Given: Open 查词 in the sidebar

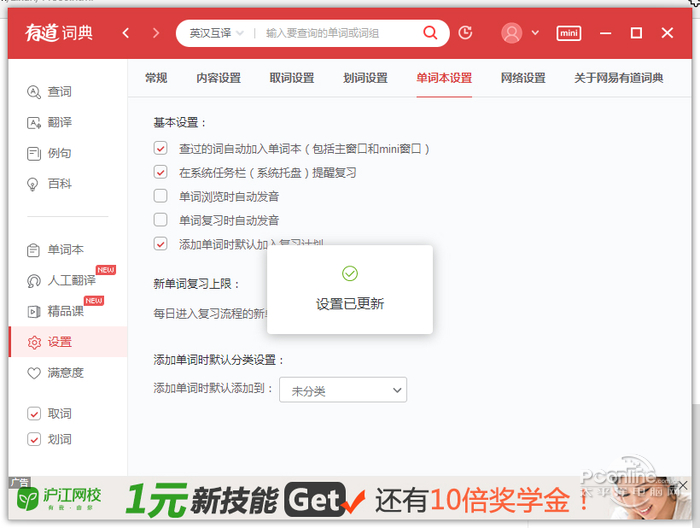Looking at the screenshot, I should (49, 92).
